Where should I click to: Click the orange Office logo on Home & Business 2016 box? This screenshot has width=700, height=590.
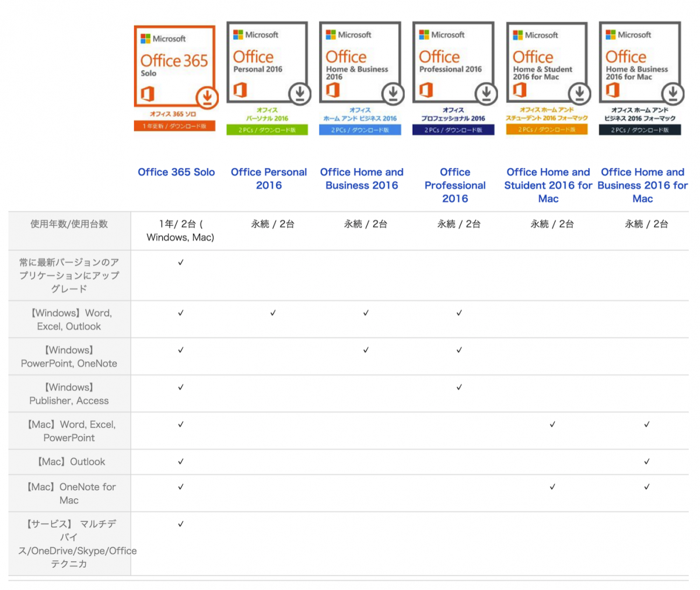(x=333, y=90)
